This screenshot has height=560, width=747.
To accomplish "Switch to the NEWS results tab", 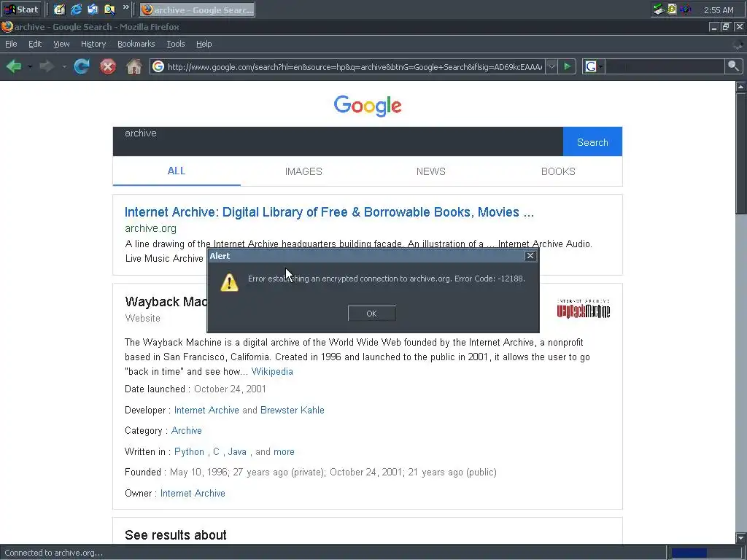I will click(430, 171).
